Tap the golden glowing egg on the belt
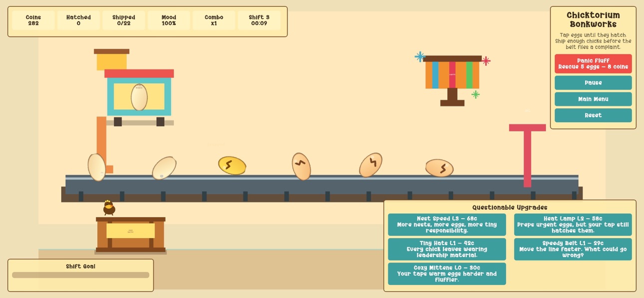Screen dimensions: 644x298 (x=232, y=165)
